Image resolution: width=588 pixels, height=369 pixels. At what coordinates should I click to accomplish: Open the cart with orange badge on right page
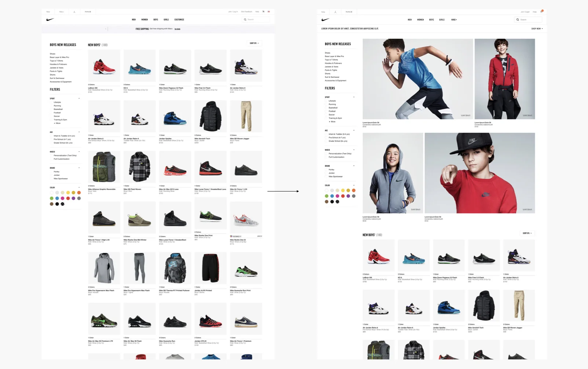pyautogui.click(x=541, y=11)
